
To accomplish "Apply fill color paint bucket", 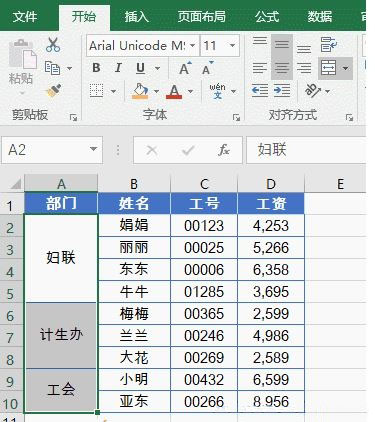I will pyautogui.click(x=140, y=91).
